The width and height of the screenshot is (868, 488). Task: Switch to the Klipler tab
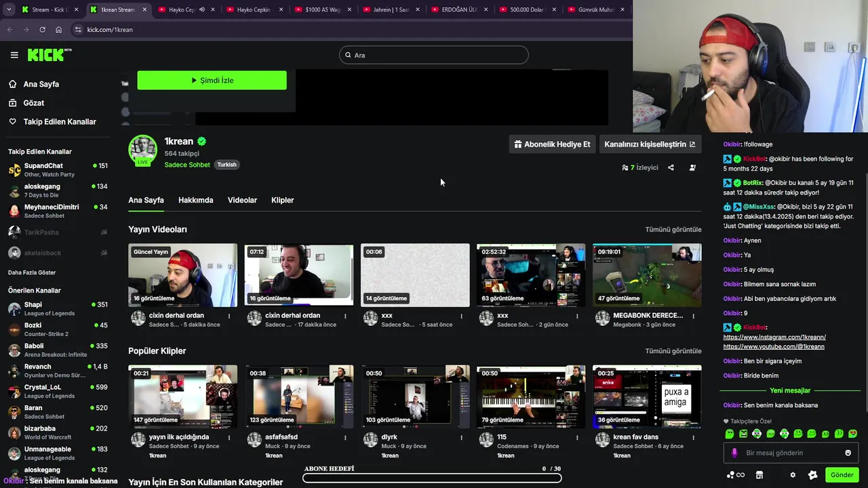(x=282, y=201)
